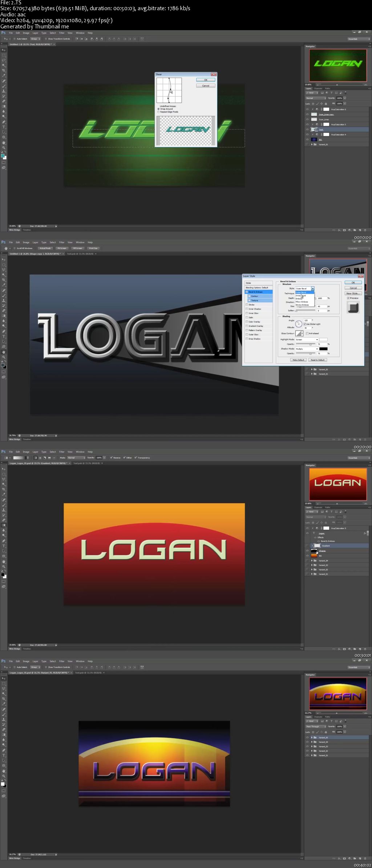Hide the Hue/Saturation 9 layer

[307, 528]
